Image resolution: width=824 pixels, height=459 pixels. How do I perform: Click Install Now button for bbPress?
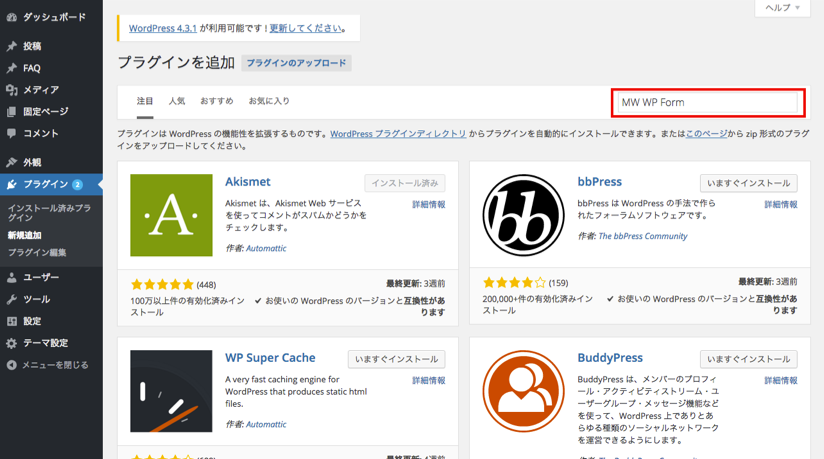pyautogui.click(x=748, y=183)
